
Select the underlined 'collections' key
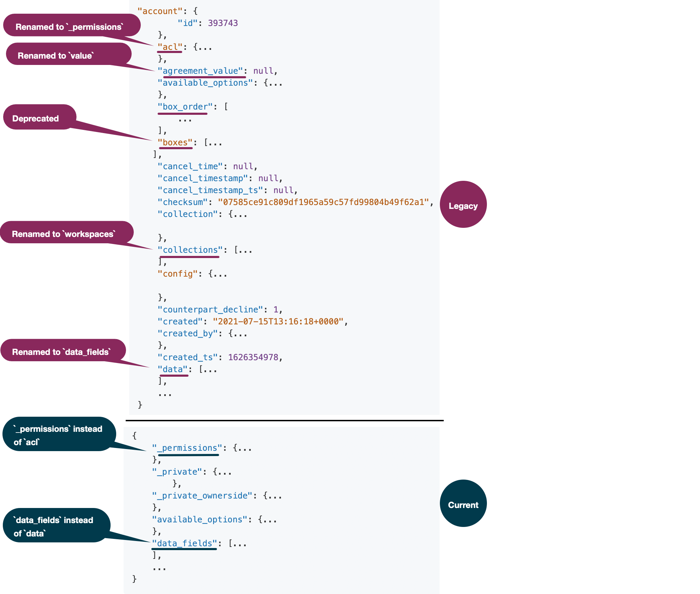pos(190,250)
